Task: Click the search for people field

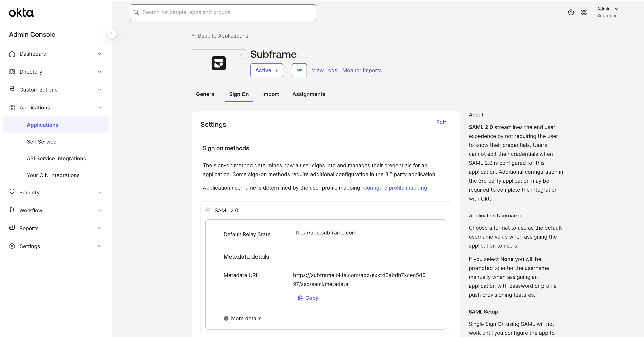Action: 222,12
